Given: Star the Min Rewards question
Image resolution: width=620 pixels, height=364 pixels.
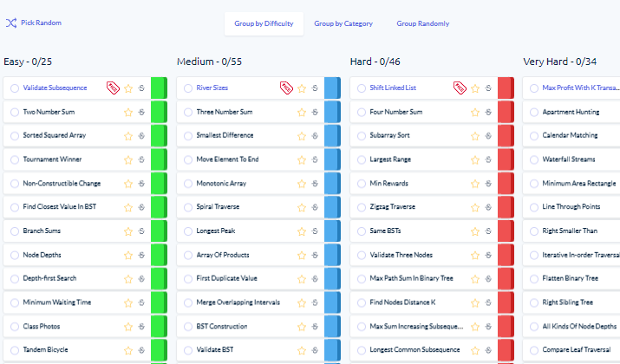Looking at the screenshot, I should pyautogui.click(x=475, y=184).
